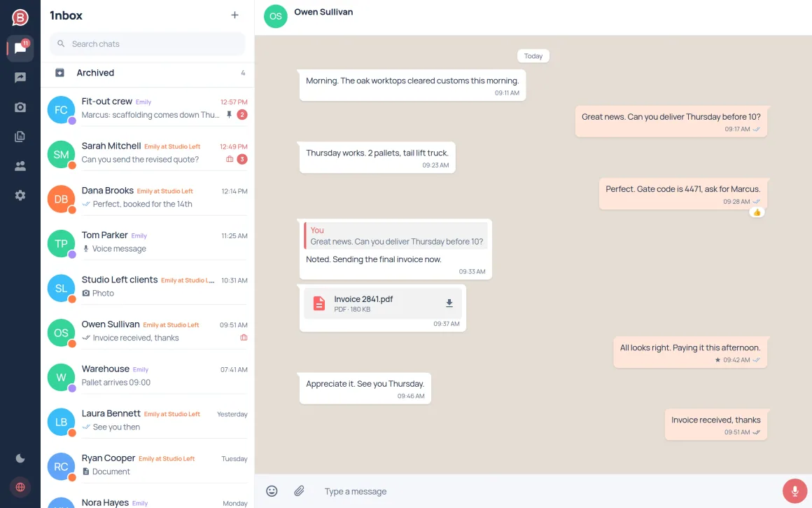
Task: Open the settings gear in the sidebar
Action: coord(20,195)
